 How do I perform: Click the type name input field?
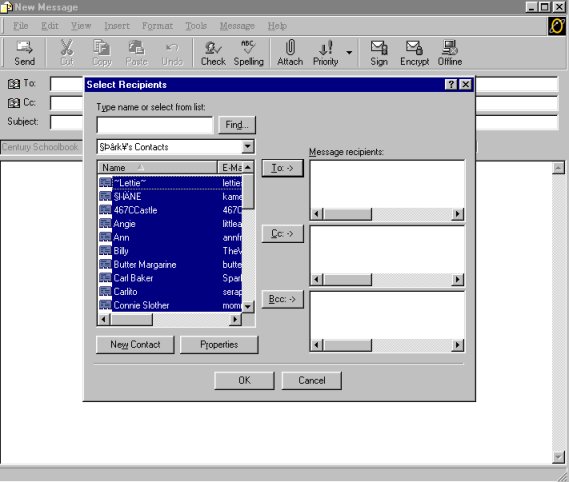coord(155,125)
